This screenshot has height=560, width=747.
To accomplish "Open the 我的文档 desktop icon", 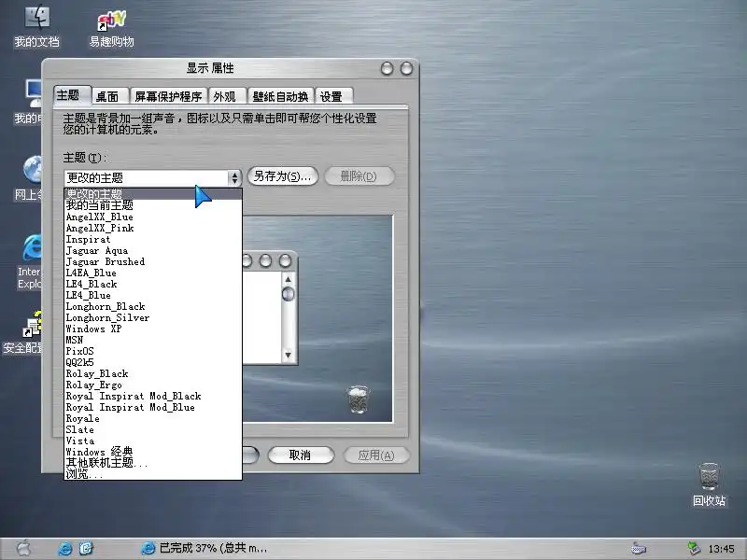I will [36, 27].
